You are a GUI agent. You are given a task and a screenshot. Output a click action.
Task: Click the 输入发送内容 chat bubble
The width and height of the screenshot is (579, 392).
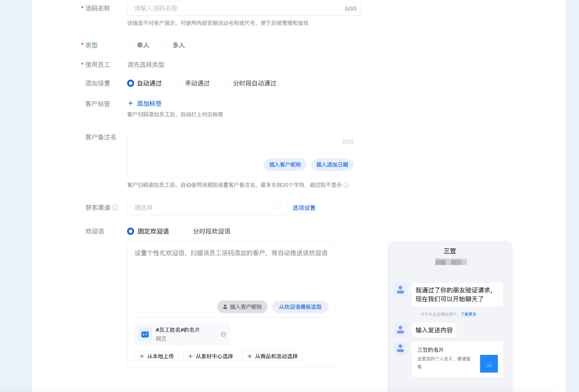point(434,330)
